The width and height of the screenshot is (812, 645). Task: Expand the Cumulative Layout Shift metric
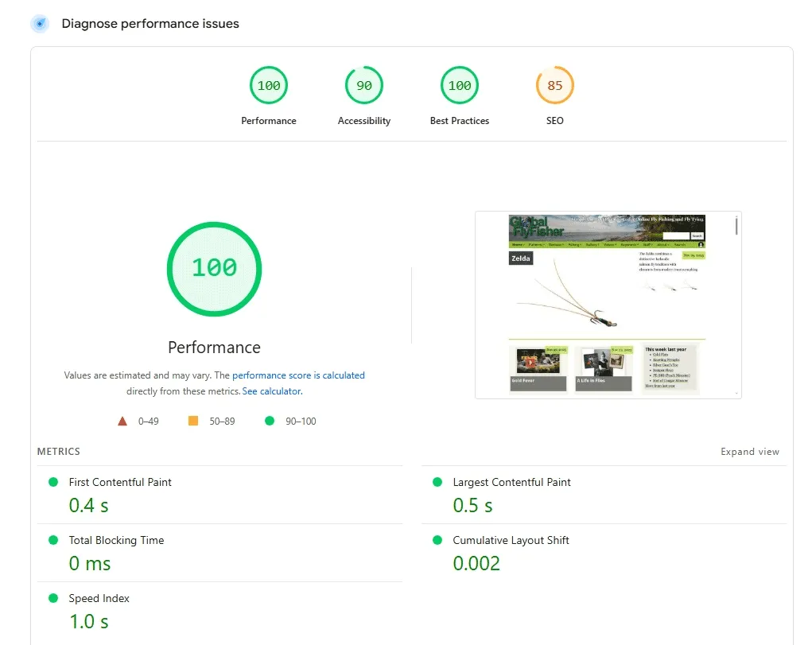click(511, 540)
